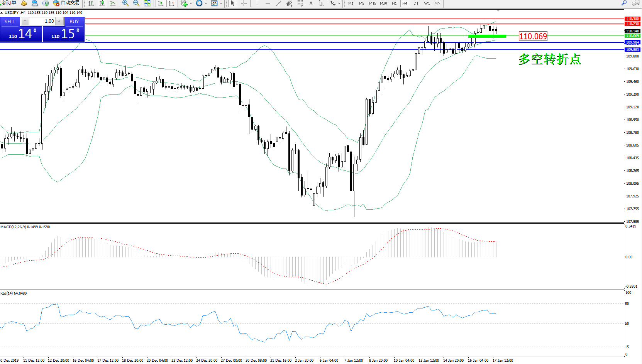The height and width of the screenshot is (364, 642).
Task: Open the indicators list dropdown arrow
Action: coord(191,3)
